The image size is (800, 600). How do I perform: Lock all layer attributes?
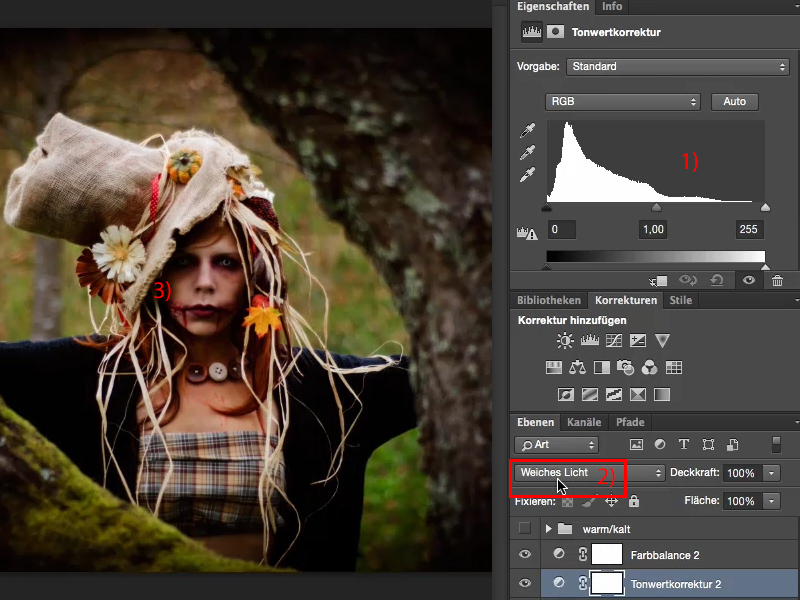click(634, 501)
